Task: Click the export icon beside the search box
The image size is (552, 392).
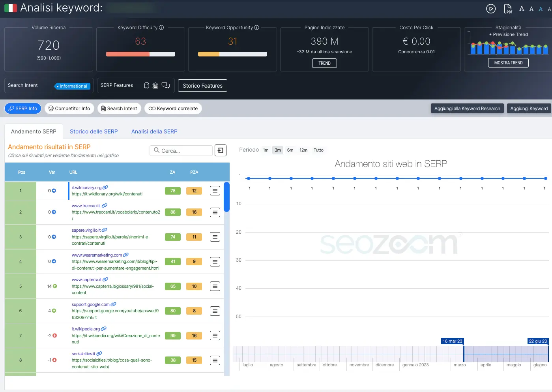Action: [x=221, y=150]
